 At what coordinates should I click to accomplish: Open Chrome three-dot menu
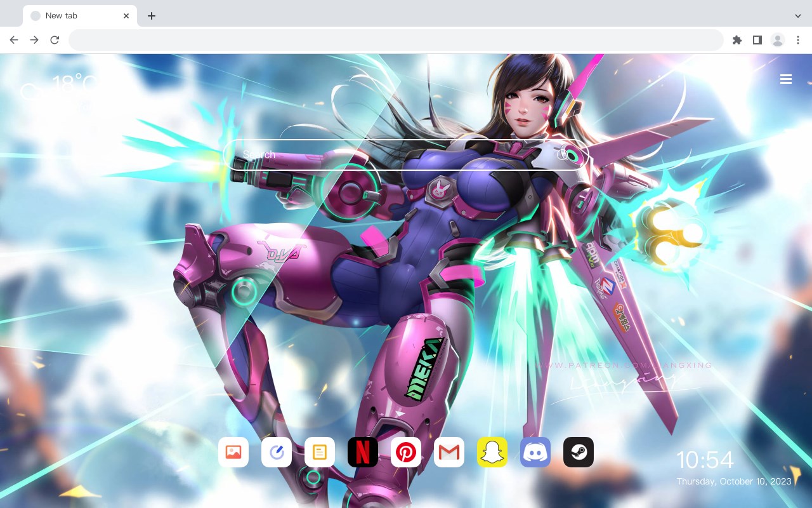[x=798, y=40]
